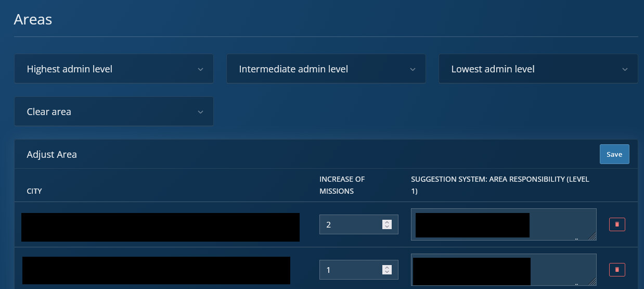Click the City column header

click(34, 191)
